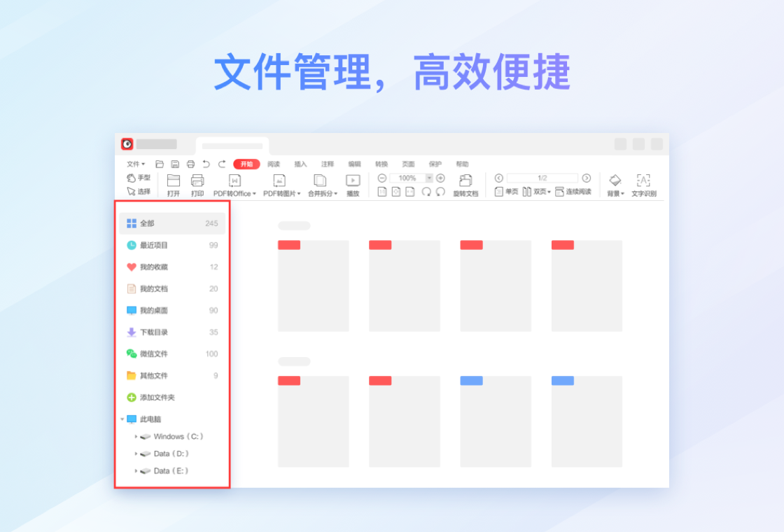Open 其他文件 in sidebar

click(172, 375)
